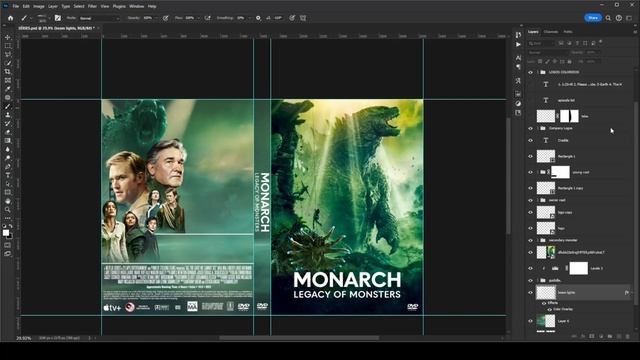Select the Horizontal Type tool

coord(8,175)
